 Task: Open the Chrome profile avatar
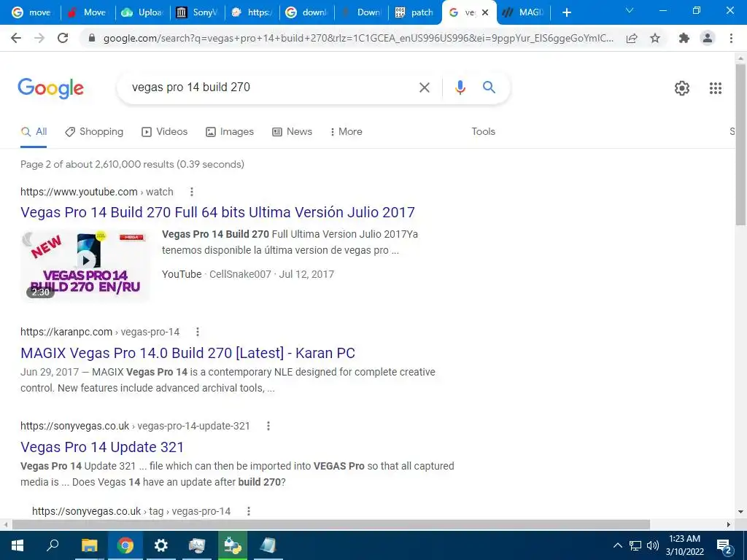pyautogui.click(x=708, y=38)
